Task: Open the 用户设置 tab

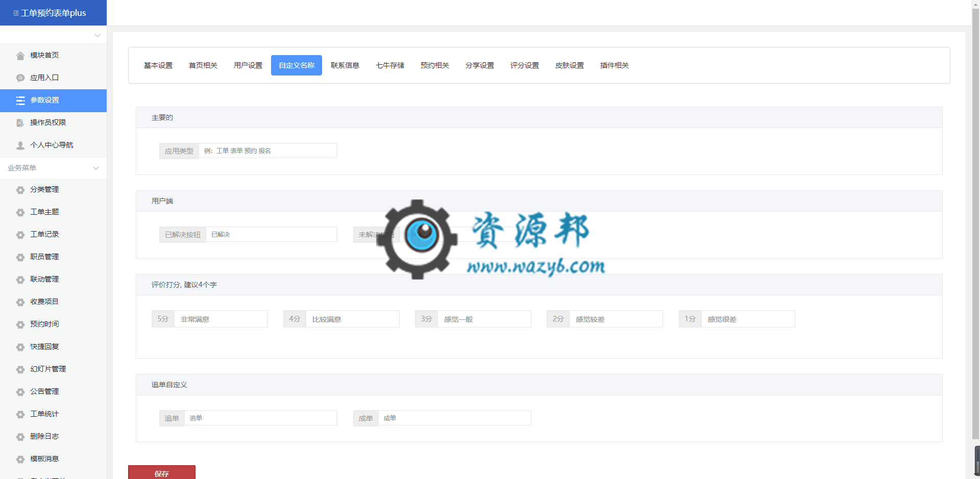Action: (248, 65)
